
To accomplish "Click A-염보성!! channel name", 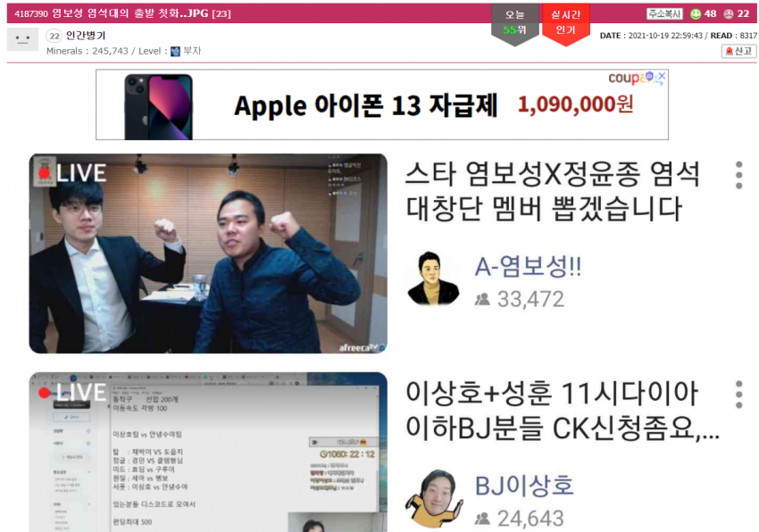I will 528,266.
